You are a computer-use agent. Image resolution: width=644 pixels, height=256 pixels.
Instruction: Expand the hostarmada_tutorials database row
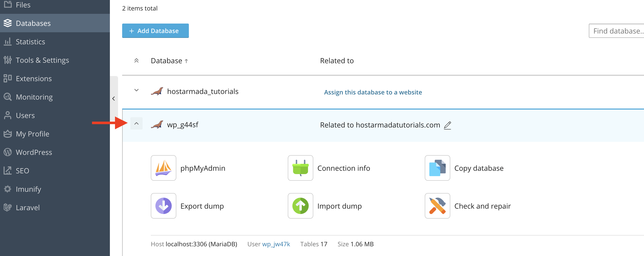pyautogui.click(x=136, y=90)
